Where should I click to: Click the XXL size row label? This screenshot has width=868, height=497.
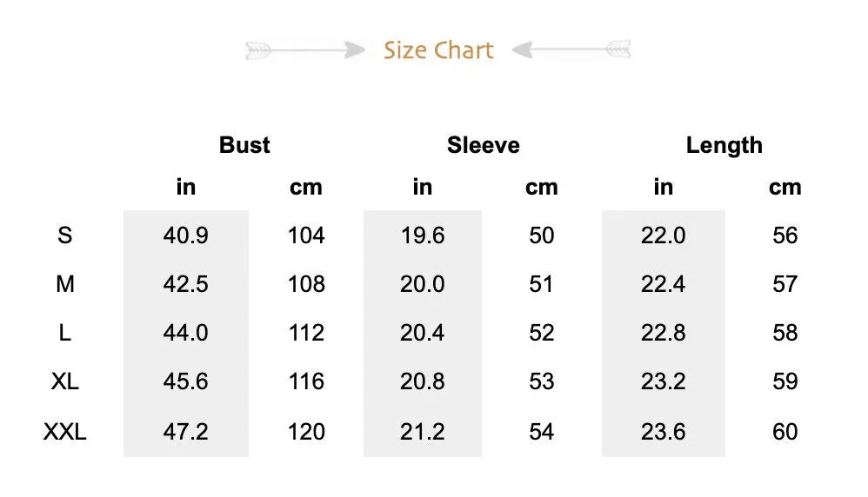pyautogui.click(x=64, y=432)
